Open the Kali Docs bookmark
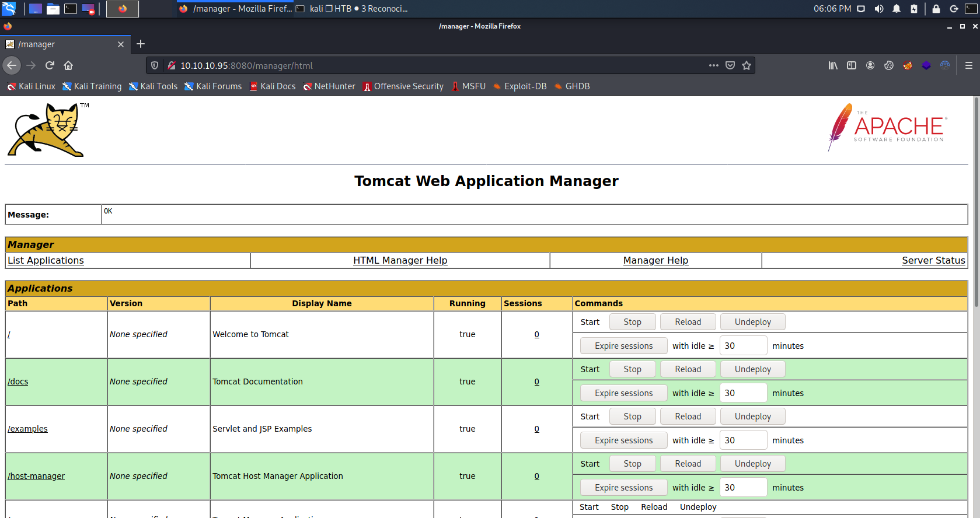The width and height of the screenshot is (980, 518). [273, 86]
